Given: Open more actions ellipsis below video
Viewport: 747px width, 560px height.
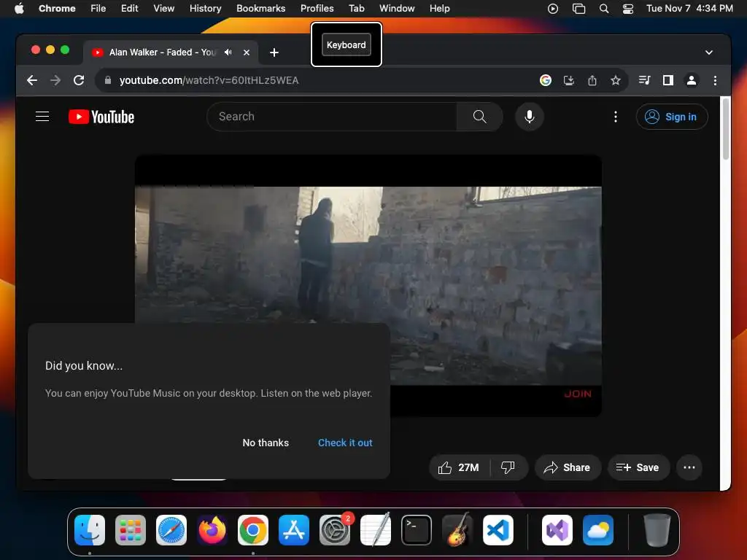Looking at the screenshot, I should pyautogui.click(x=689, y=467).
